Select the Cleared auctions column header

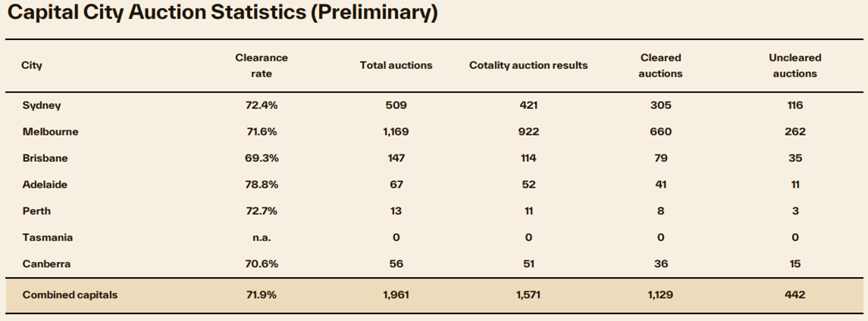coord(660,65)
